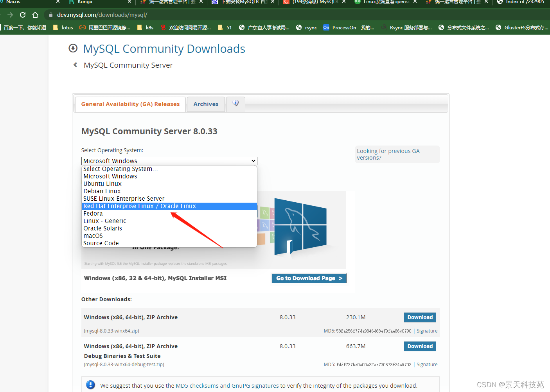The width and height of the screenshot is (550, 392).
Task: Click the Go to Download Page button
Action: [309, 278]
